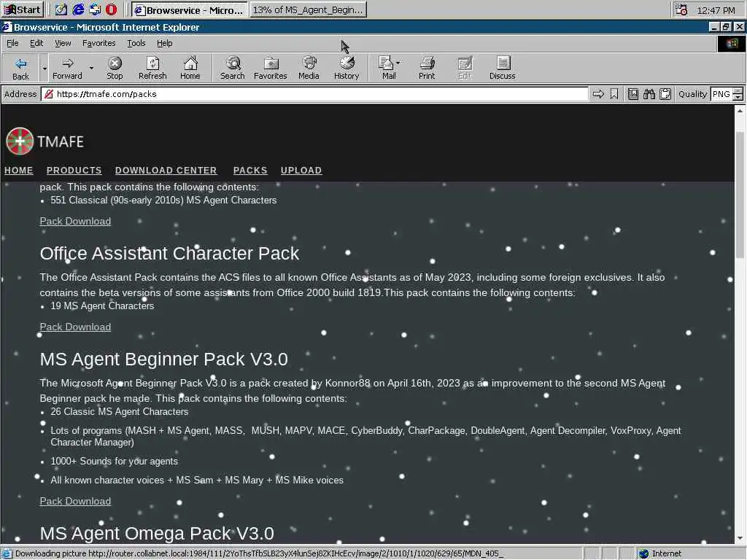
Task: Open the History pane
Action: 347,69
